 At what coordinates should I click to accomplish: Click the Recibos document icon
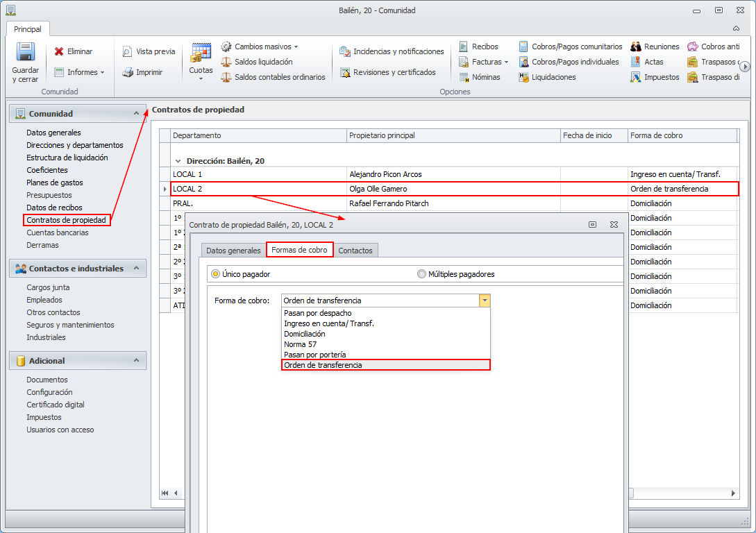coord(463,46)
